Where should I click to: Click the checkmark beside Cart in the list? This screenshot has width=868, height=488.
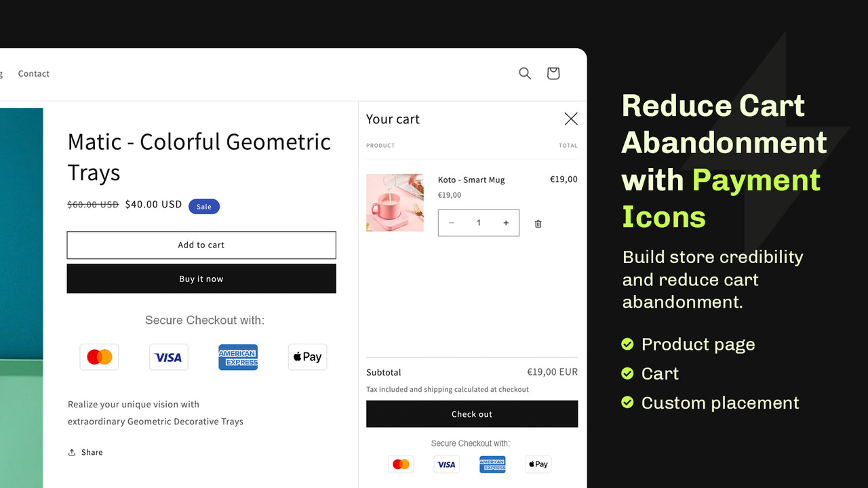point(627,373)
